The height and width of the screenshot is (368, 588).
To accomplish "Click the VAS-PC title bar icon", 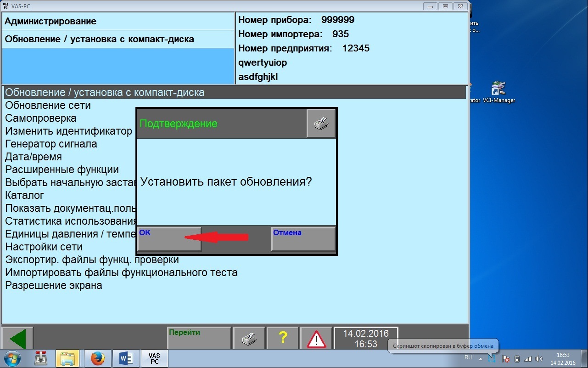I will (x=6, y=6).
